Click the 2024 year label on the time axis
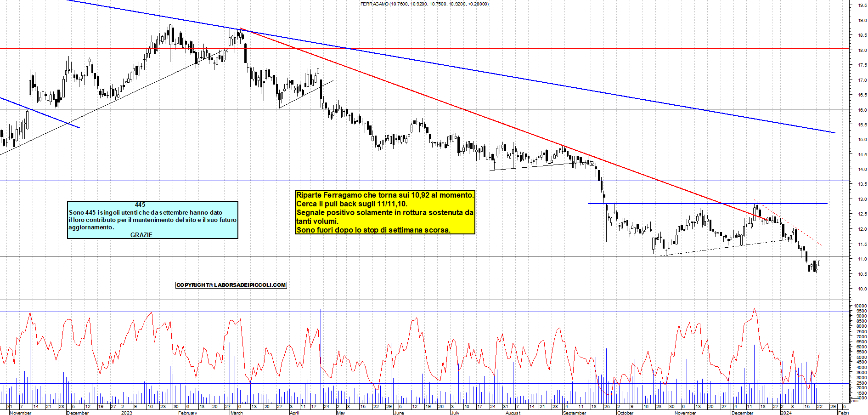868x415 pixels. point(786,413)
